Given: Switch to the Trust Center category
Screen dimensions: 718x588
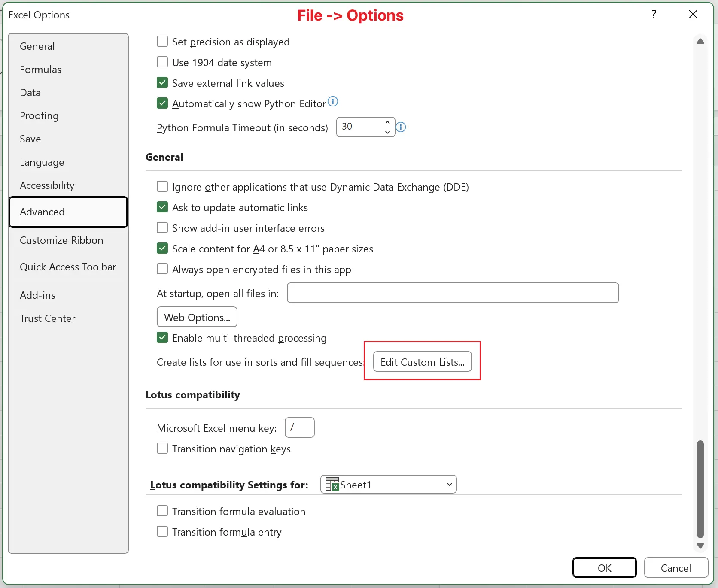Looking at the screenshot, I should [47, 318].
